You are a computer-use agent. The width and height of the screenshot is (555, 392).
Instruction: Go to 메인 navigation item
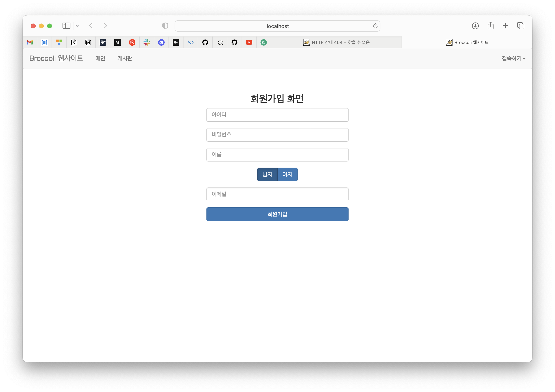[x=100, y=58]
